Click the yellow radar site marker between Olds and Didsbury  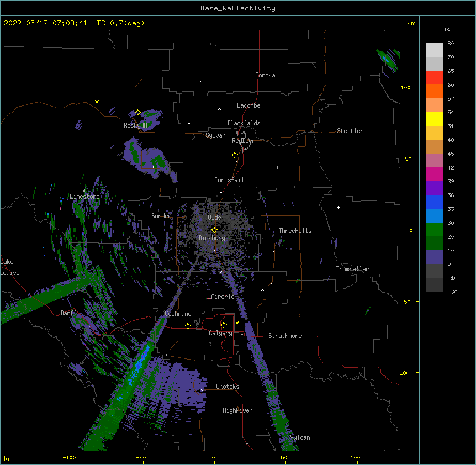tap(214, 230)
